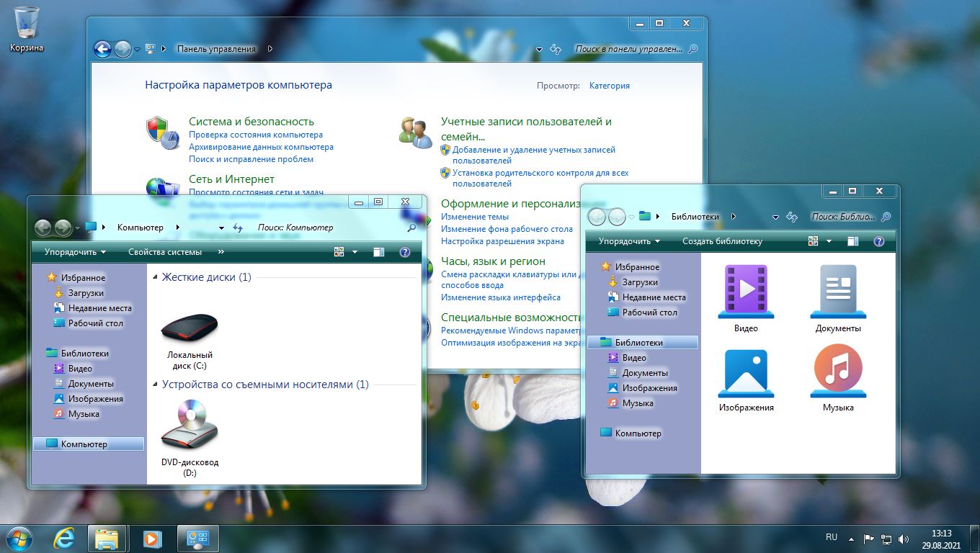
Task: Open Изменение темы link
Action: (x=475, y=217)
